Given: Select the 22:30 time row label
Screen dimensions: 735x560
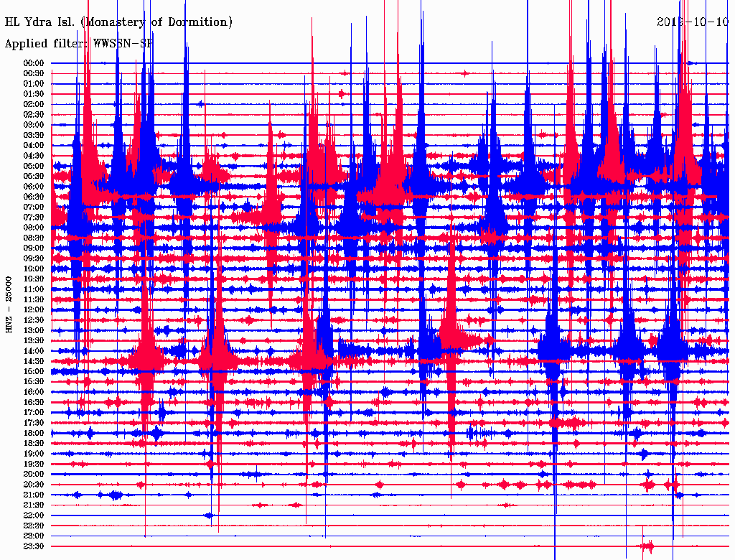Looking at the screenshot, I should click(34, 526).
